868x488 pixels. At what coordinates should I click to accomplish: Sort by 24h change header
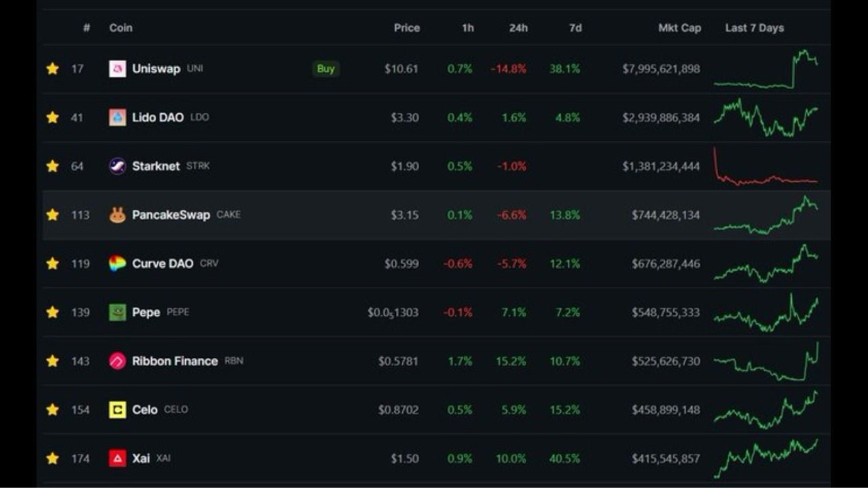pos(519,28)
